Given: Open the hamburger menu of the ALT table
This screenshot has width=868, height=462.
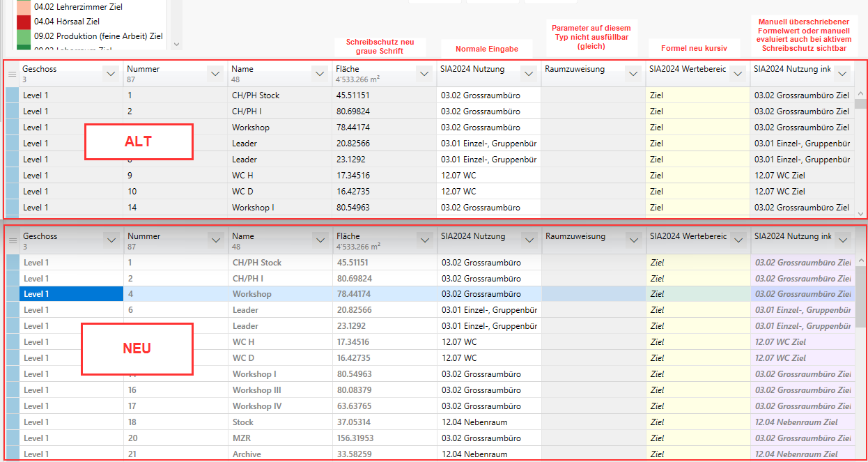Looking at the screenshot, I should [x=12, y=73].
